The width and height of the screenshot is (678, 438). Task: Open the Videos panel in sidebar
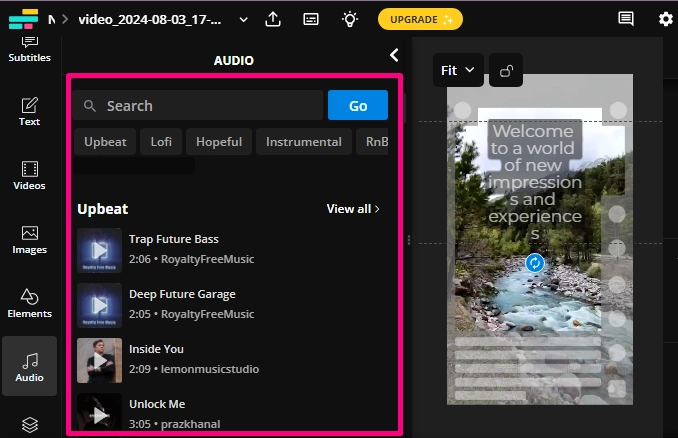[30, 175]
